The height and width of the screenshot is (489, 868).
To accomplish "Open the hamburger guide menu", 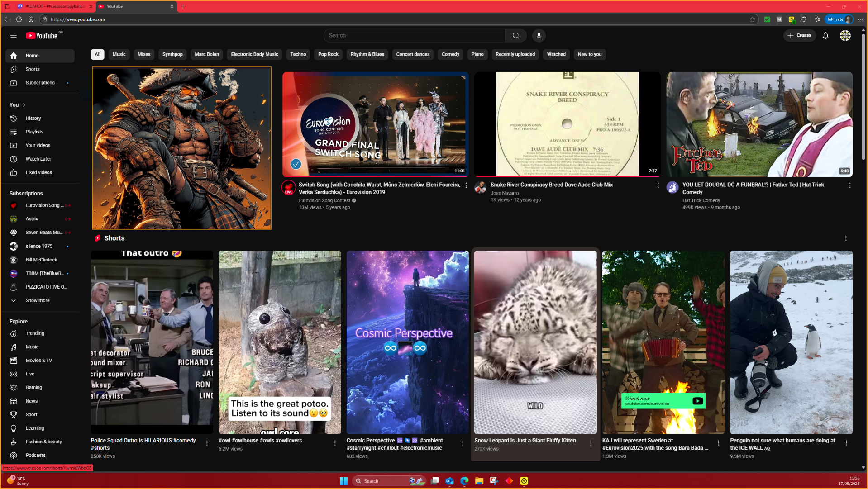I will point(14,35).
